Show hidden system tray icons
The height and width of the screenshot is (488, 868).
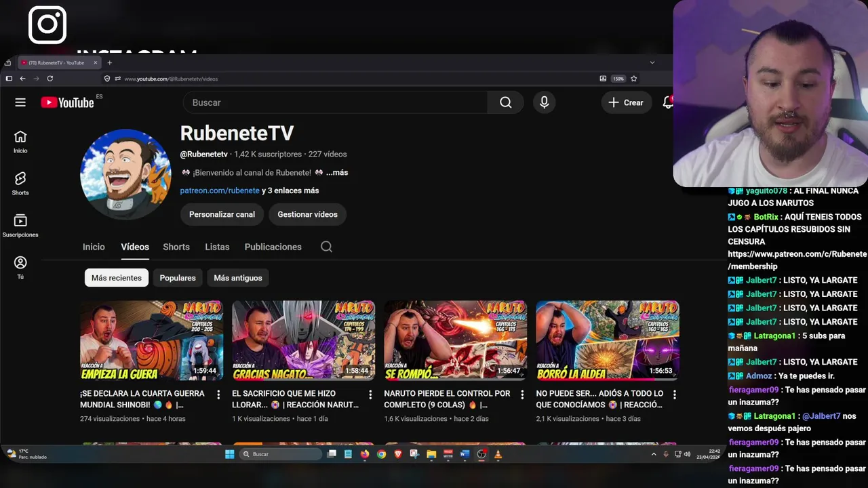(654, 454)
